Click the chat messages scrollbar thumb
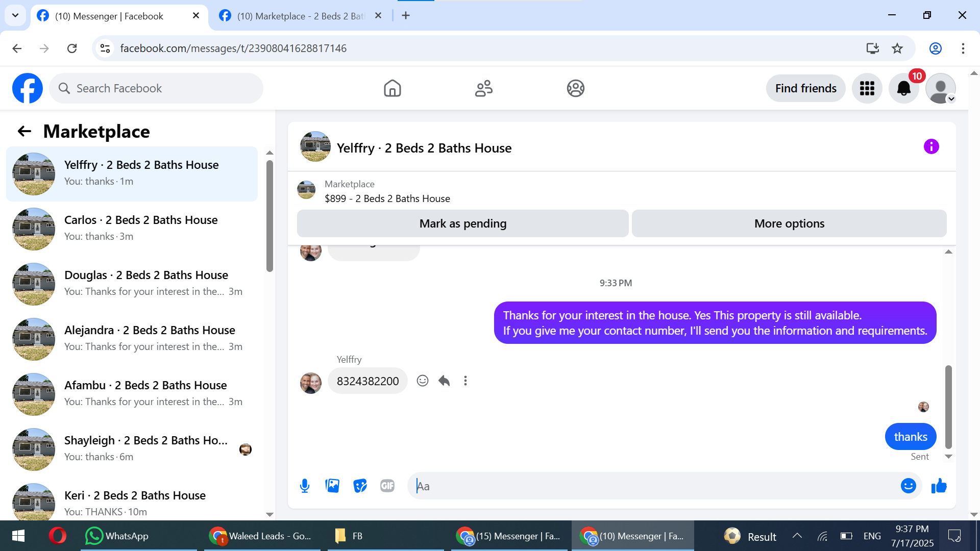This screenshot has height=551, width=980. pyautogui.click(x=948, y=407)
